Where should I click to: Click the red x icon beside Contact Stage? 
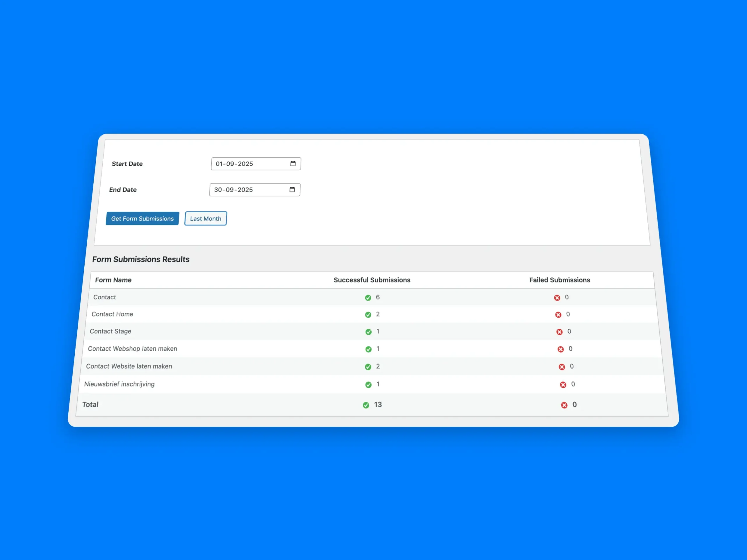[560, 332]
